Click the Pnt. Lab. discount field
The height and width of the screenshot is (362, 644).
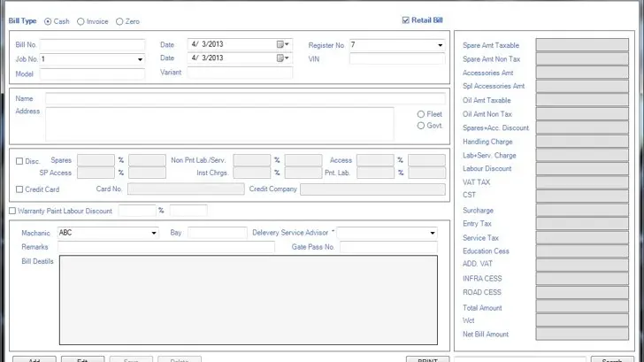[375, 173]
